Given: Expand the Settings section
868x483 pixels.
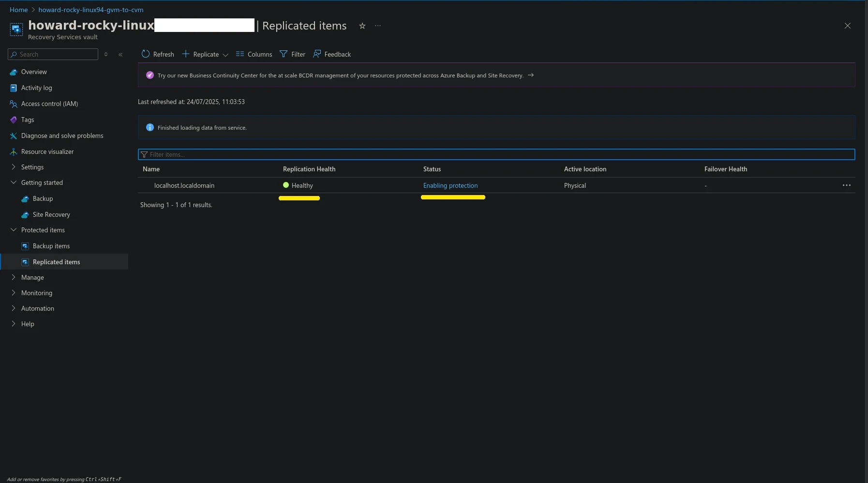Looking at the screenshot, I should pos(32,167).
